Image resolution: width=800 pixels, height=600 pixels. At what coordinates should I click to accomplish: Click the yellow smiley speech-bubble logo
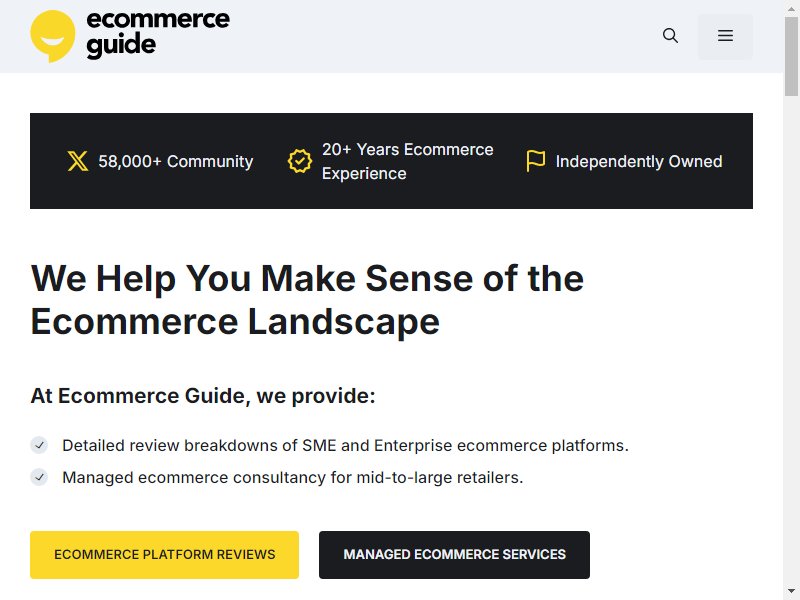[x=53, y=36]
